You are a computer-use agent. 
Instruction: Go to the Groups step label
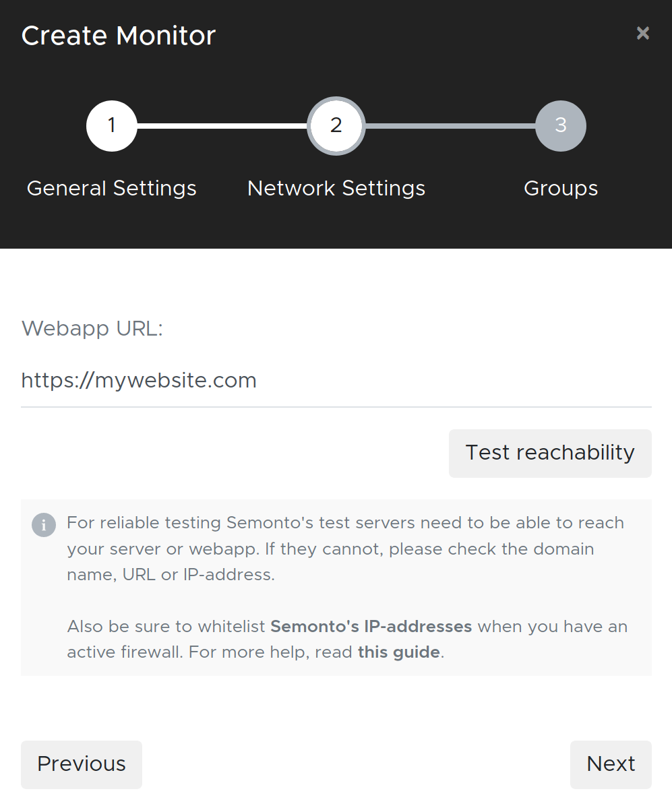pyautogui.click(x=560, y=188)
